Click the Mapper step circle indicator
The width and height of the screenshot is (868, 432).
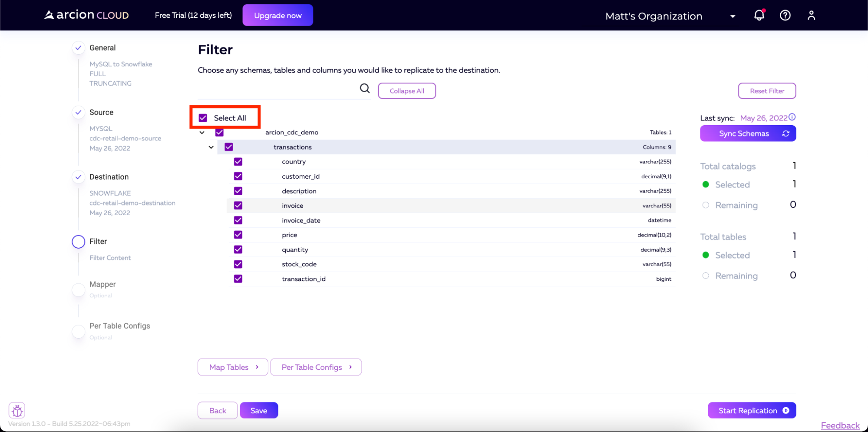coord(78,290)
